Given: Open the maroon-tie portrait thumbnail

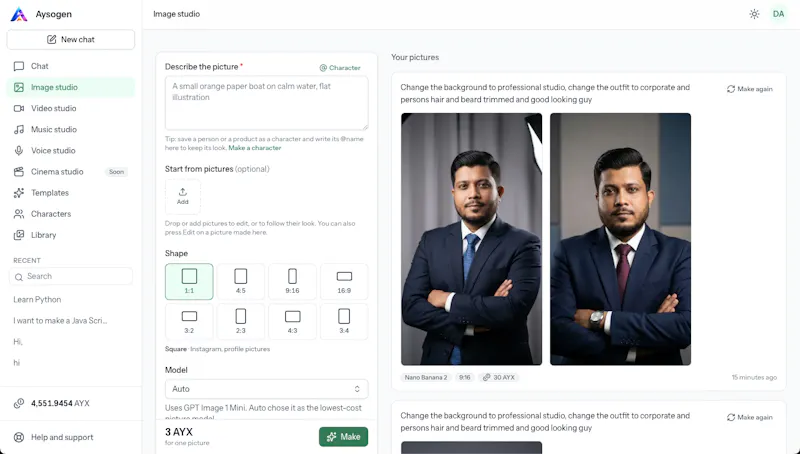Looking at the screenshot, I should point(620,239).
